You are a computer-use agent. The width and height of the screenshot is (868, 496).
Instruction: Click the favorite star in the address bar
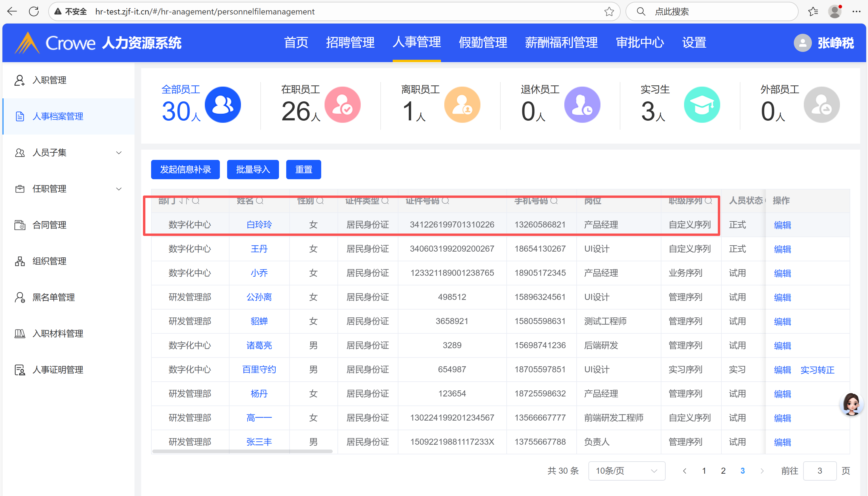(609, 11)
